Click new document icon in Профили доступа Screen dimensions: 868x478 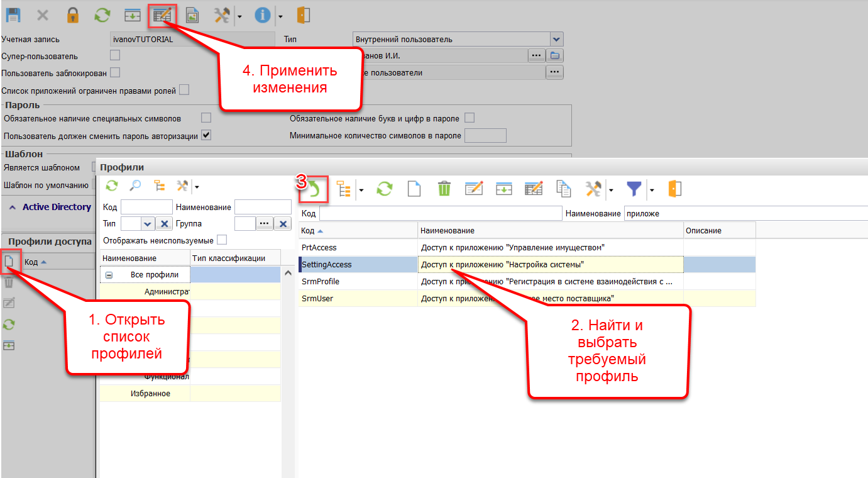point(10,262)
